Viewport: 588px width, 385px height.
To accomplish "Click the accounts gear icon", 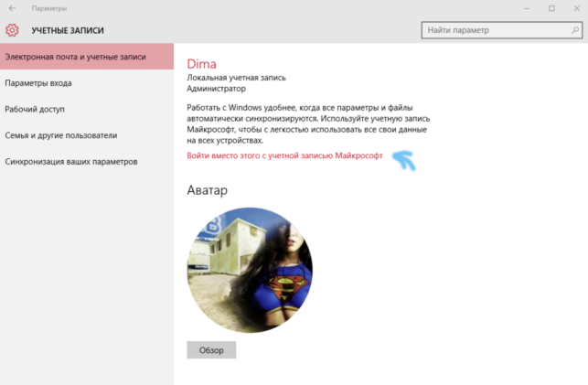I will tap(12, 30).
